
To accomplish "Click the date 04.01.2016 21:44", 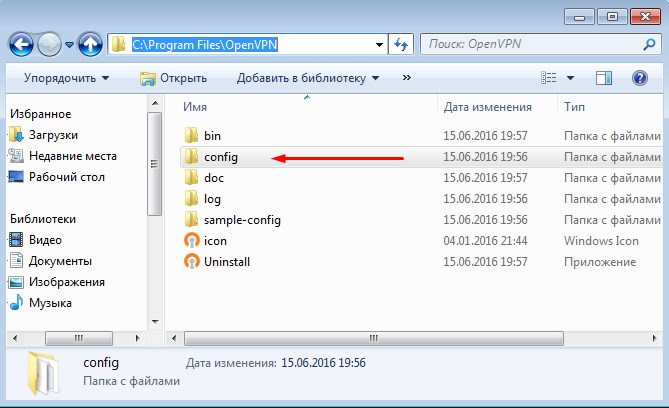I will (485, 241).
